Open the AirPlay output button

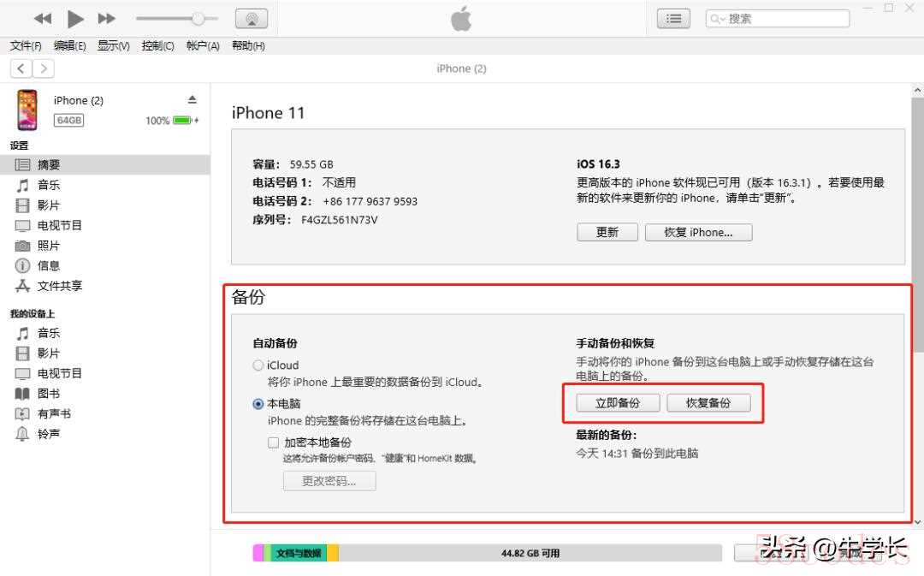pos(252,19)
